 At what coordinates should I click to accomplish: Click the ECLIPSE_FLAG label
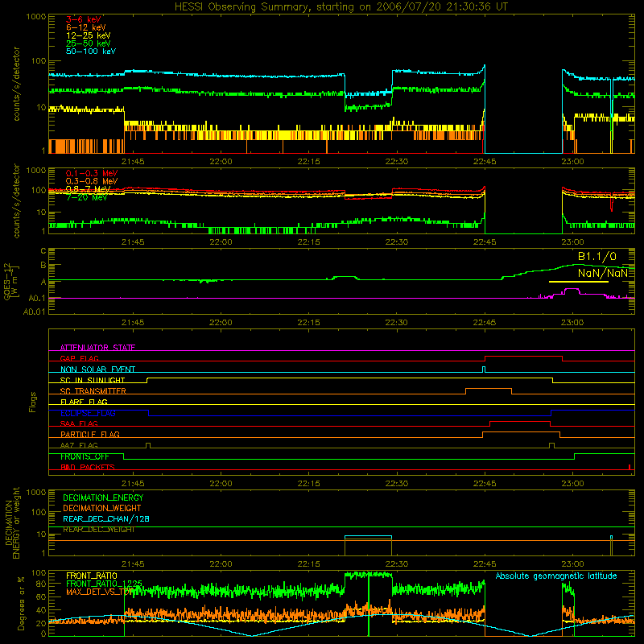click(88, 413)
